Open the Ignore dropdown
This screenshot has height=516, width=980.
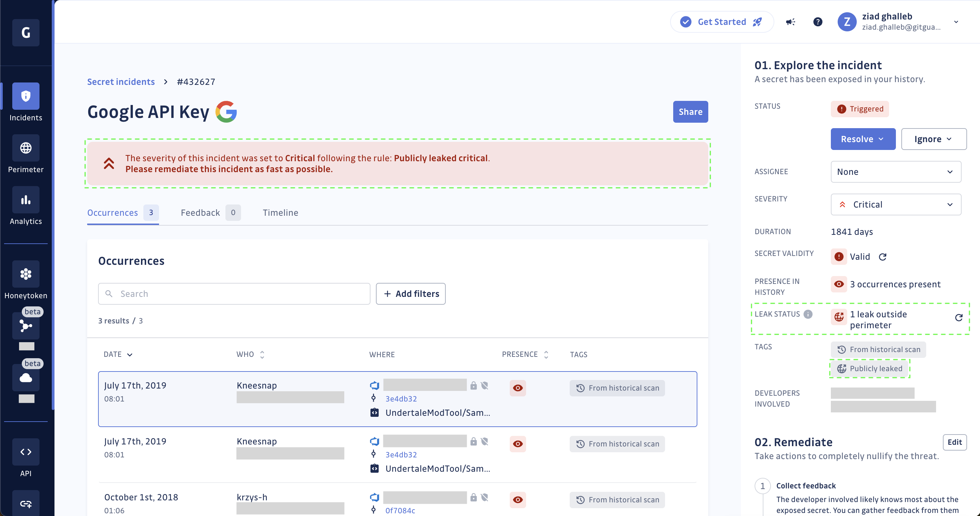click(934, 139)
